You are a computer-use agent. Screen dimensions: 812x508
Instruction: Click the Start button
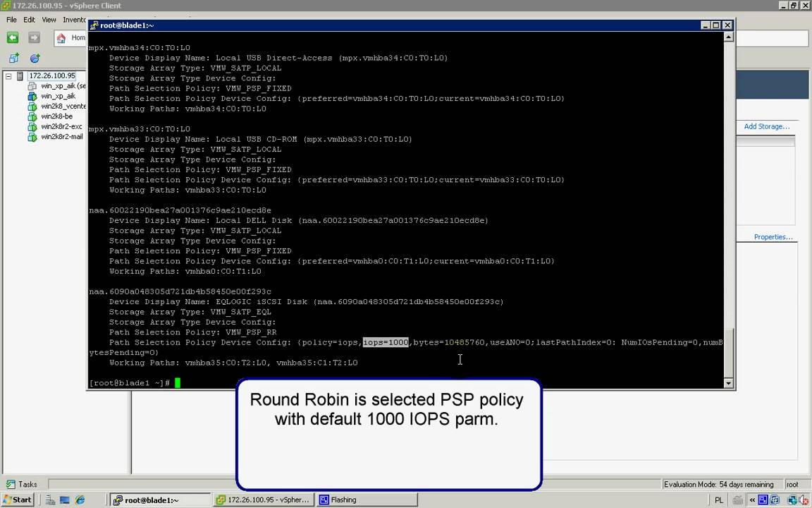point(18,500)
